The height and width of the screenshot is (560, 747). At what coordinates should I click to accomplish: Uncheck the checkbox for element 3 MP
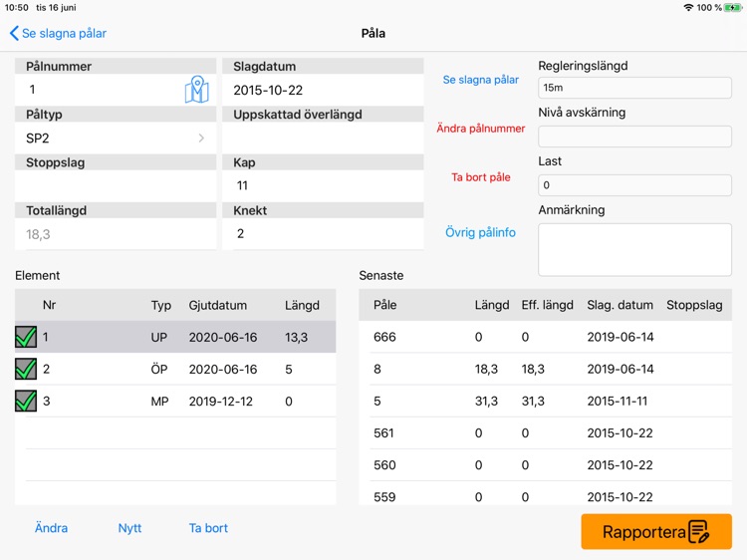26,401
